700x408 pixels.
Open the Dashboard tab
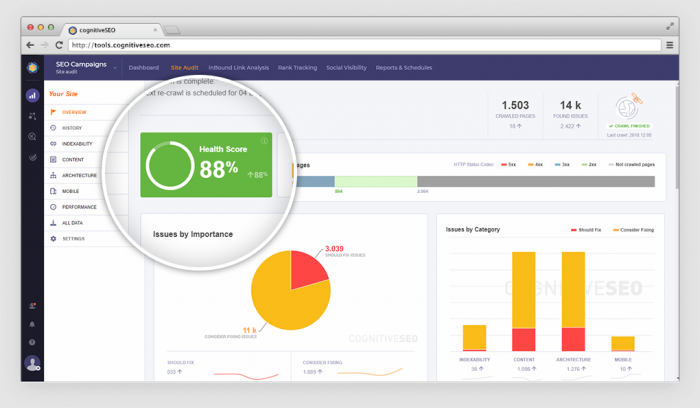144,68
